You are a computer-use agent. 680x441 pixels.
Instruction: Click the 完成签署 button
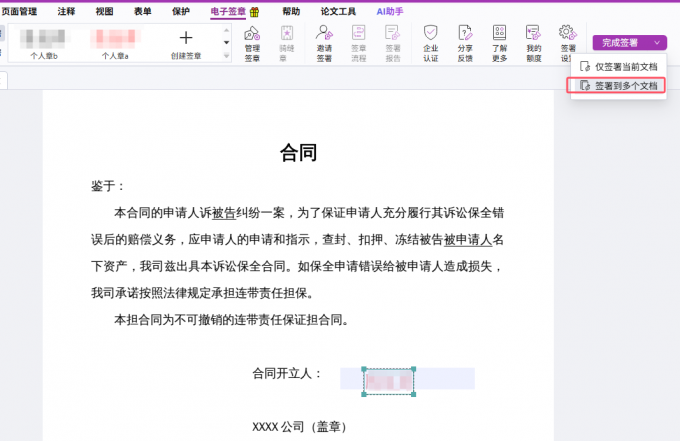point(620,43)
